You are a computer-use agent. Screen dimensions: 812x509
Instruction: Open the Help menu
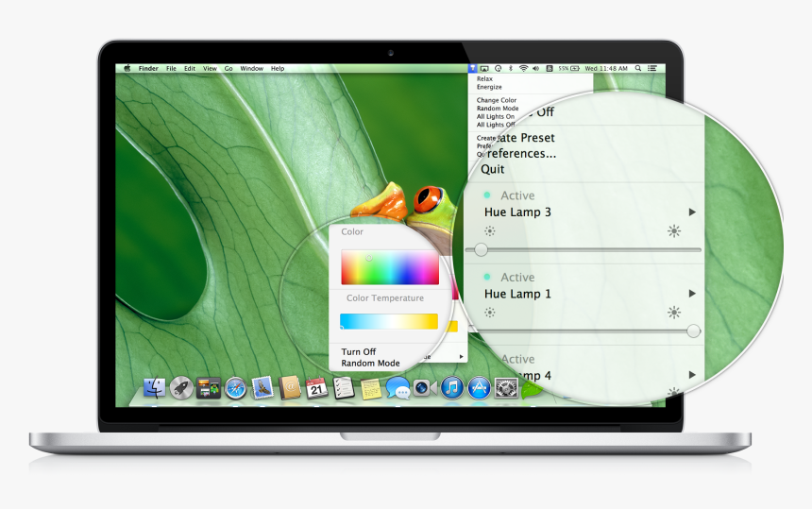pyautogui.click(x=278, y=68)
